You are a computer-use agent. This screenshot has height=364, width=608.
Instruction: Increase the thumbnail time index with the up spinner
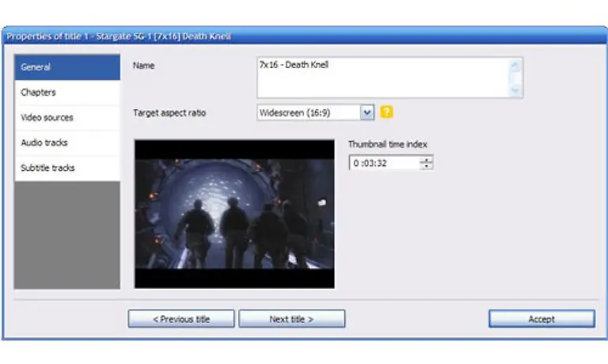point(427,159)
